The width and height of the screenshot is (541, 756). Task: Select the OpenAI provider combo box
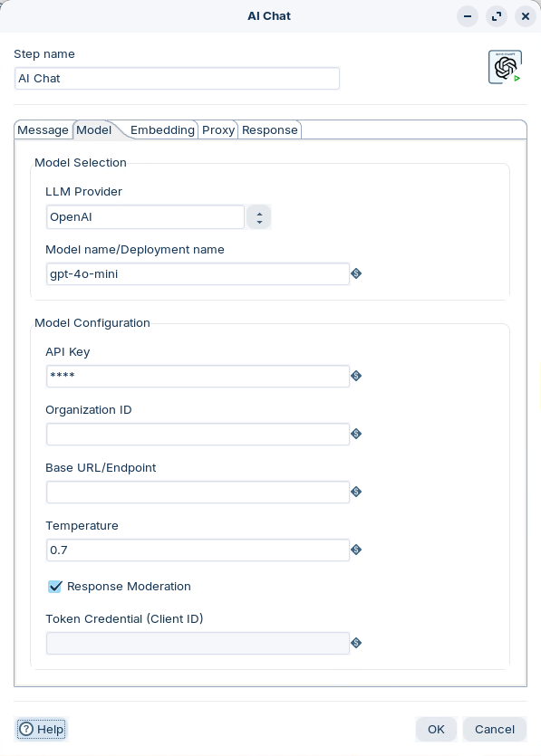point(145,217)
